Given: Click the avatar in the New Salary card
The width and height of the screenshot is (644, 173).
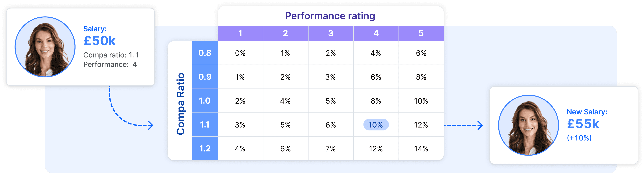Looking at the screenshot, I should pyautogui.click(x=528, y=125).
